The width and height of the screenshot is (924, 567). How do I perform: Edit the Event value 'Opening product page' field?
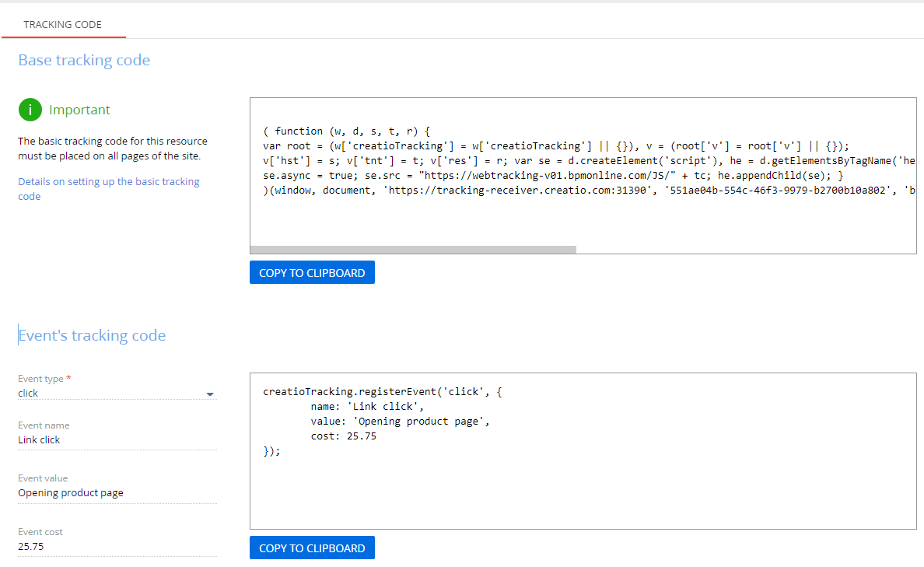click(117, 493)
